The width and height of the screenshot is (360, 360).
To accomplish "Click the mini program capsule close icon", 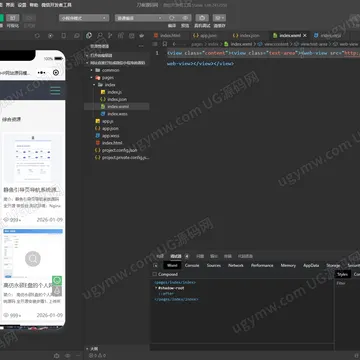I will coord(56,72).
